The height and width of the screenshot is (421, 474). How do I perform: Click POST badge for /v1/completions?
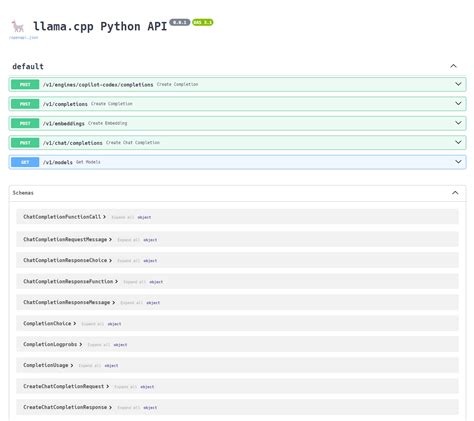[25, 104]
